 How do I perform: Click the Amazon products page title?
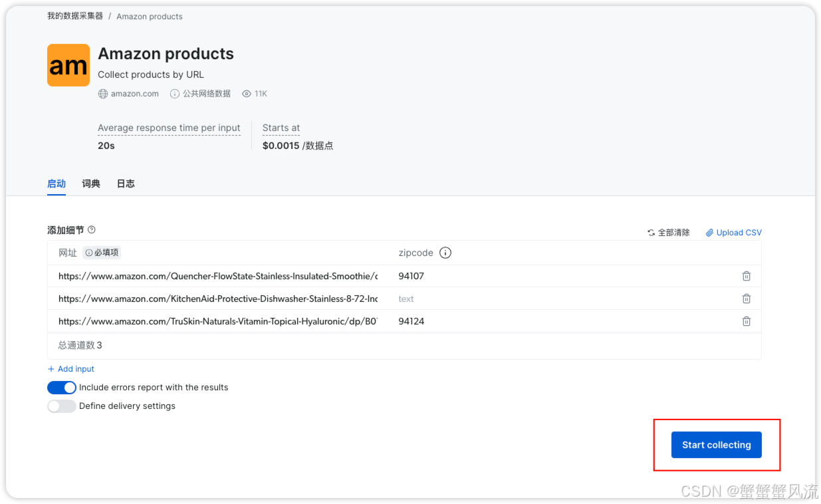(x=166, y=54)
